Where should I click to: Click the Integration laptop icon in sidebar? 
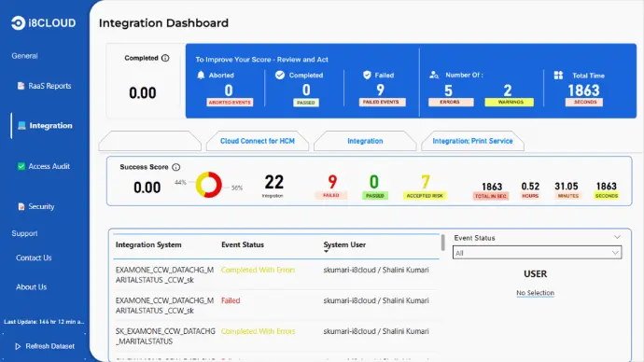[21, 126]
